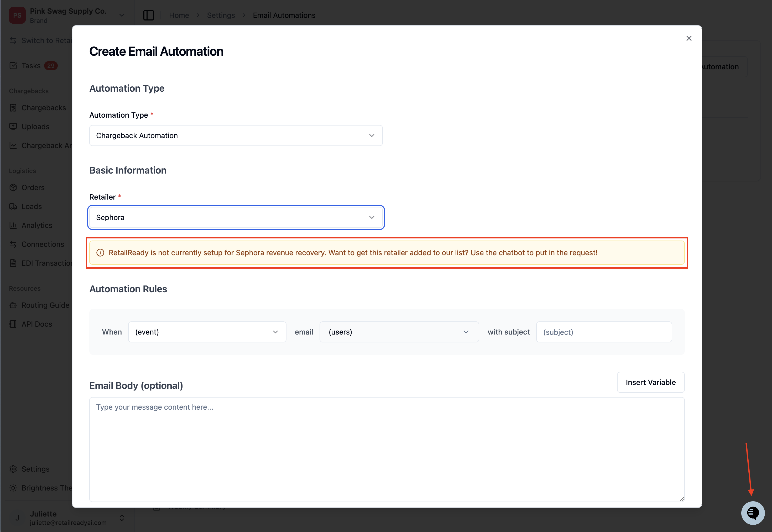
Task: Open the Juliette user account menu
Action: (x=67, y=518)
